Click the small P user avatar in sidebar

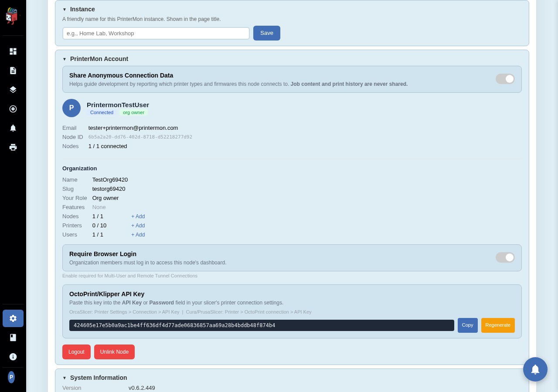(11, 377)
